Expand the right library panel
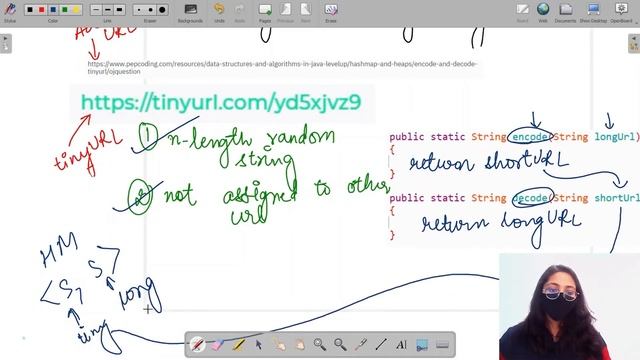 (x=634, y=43)
